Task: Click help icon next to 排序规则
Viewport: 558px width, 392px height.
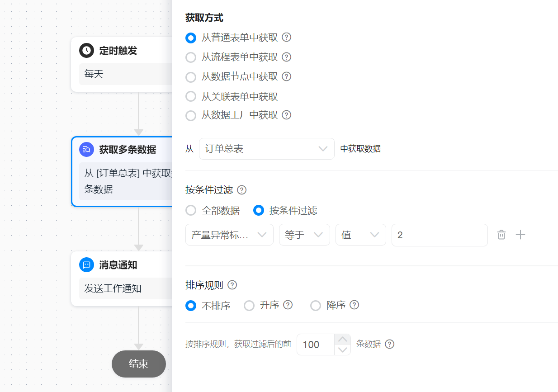Action: (x=232, y=285)
